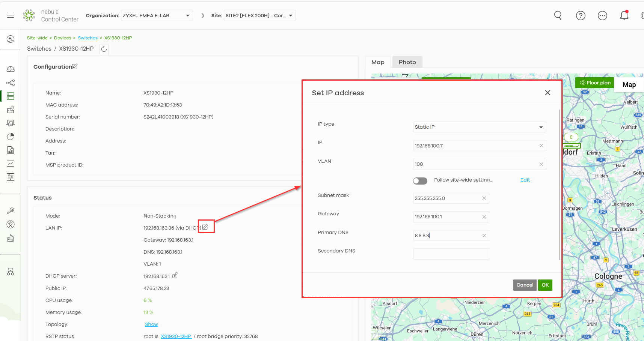Open the help question mark icon
This screenshot has height=341, width=644.
(581, 15)
